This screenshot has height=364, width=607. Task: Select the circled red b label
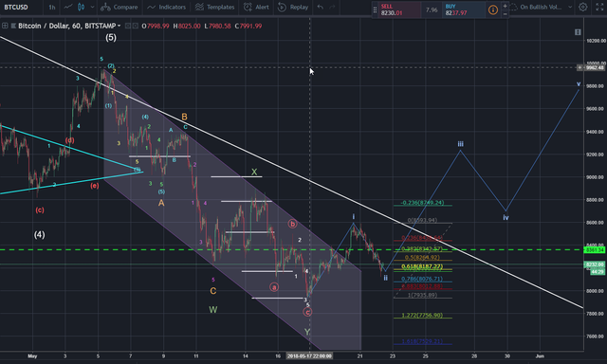coord(292,224)
